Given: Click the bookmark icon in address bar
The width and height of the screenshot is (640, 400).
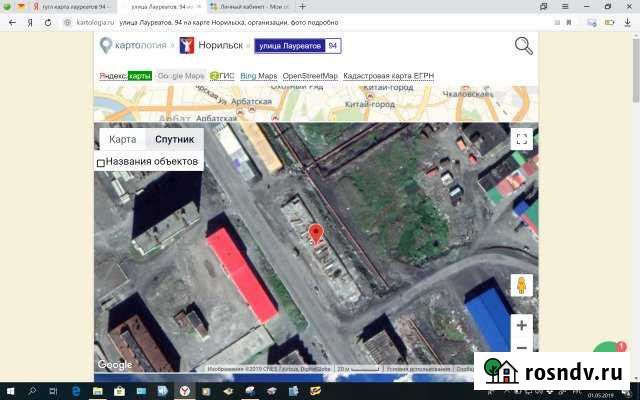Looking at the screenshot, I should 569,23.
